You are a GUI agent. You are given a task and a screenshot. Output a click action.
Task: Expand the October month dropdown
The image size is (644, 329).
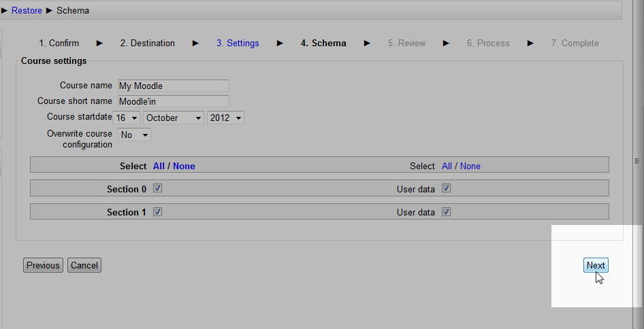coord(174,118)
